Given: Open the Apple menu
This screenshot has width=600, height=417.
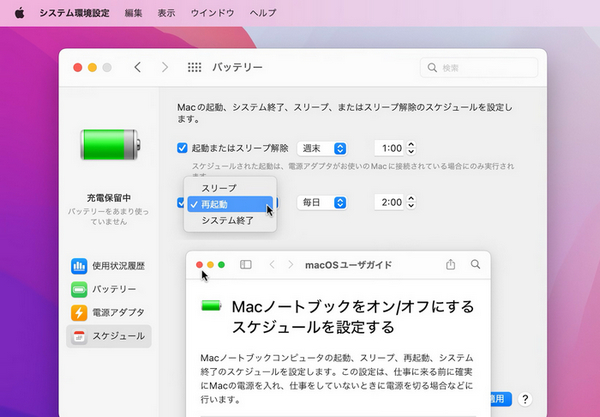Looking at the screenshot, I should (20, 13).
